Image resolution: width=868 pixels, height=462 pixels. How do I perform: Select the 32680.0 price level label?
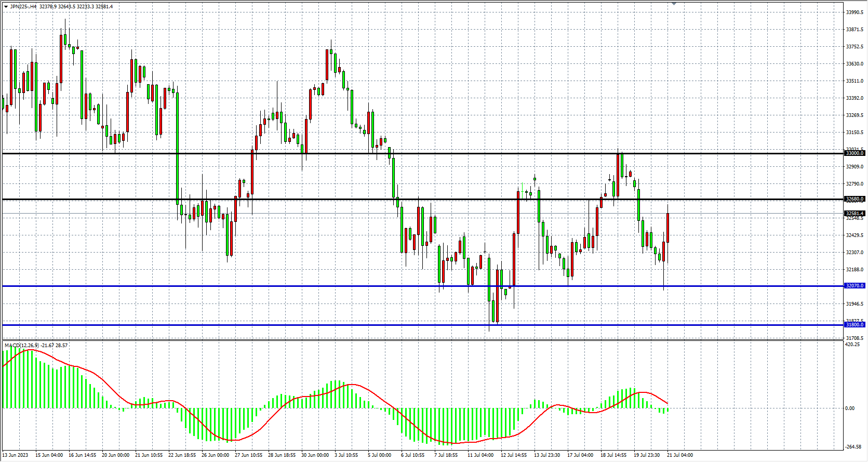click(x=854, y=199)
